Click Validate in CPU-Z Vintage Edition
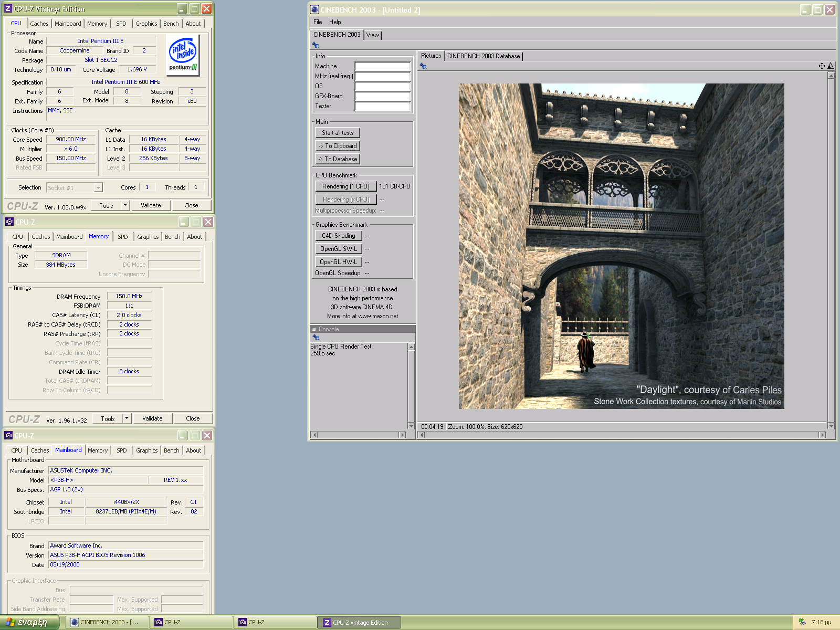 [151, 205]
